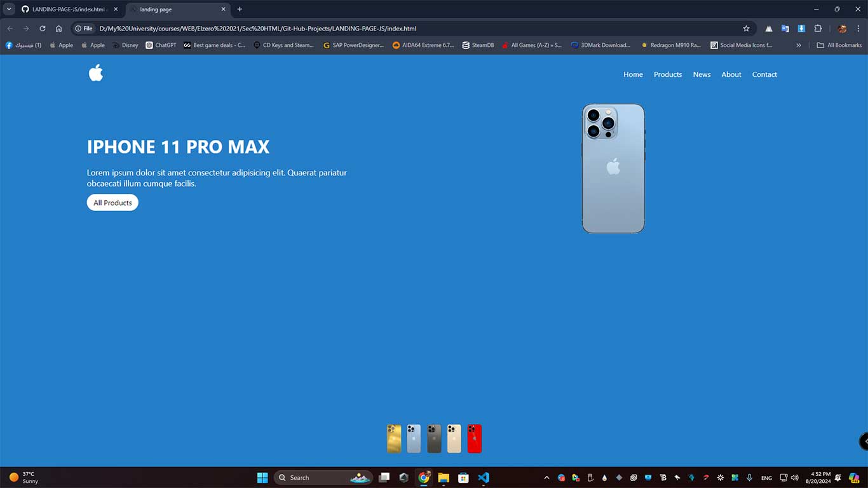Open Google Chrome from the taskbar
868x488 pixels.
tap(424, 478)
